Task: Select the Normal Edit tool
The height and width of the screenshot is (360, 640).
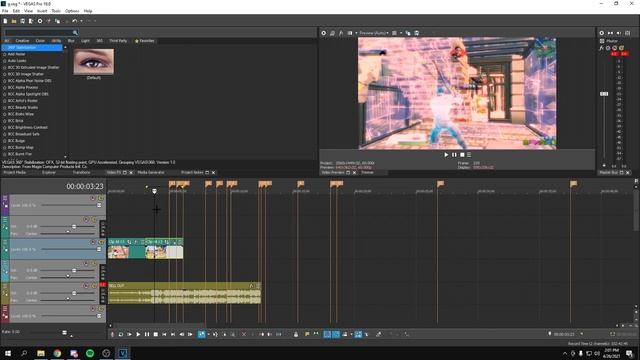Action: pyautogui.click(x=202, y=334)
